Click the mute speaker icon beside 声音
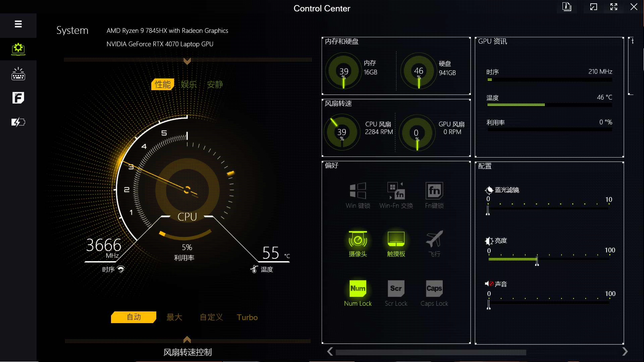Image resolution: width=644 pixels, height=362 pixels. pos(489,284)
